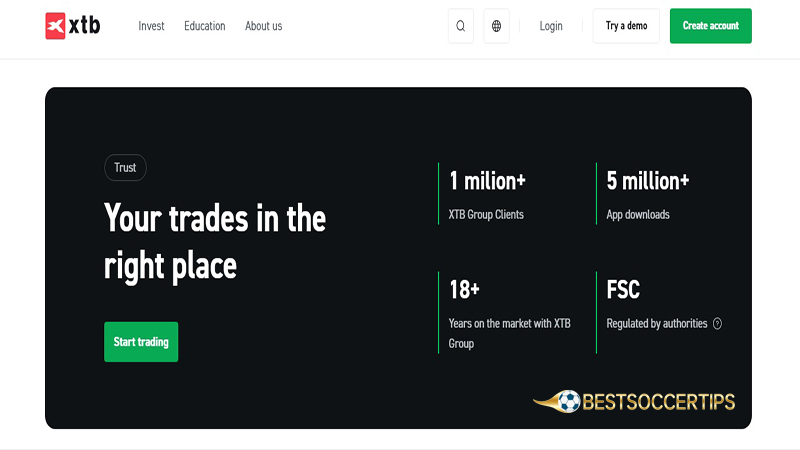800x450 pixels.
Task: Click the XTB logo in the header
Action: [x=72, y=26]
